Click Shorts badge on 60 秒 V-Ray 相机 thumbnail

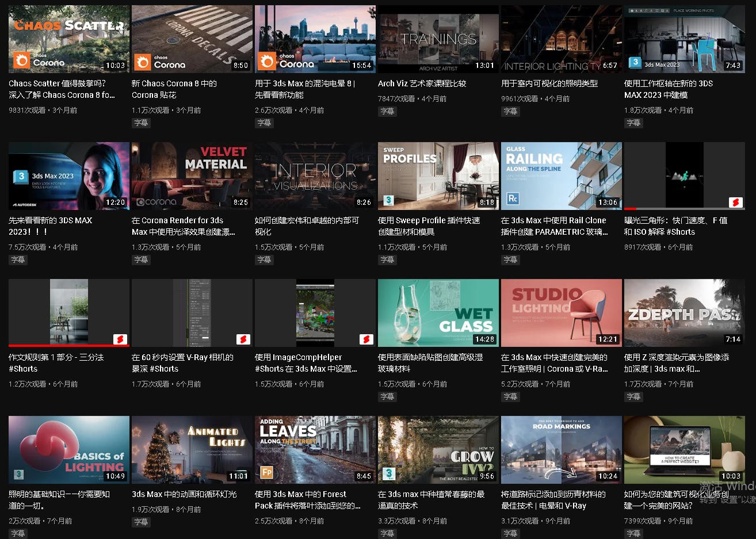[x=243, y=339]
